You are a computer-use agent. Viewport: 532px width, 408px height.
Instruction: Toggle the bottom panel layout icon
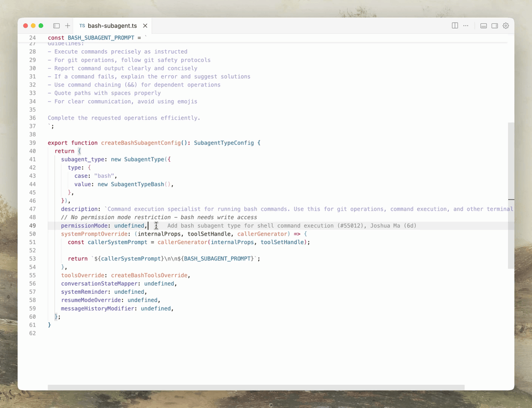pos(484,26)
